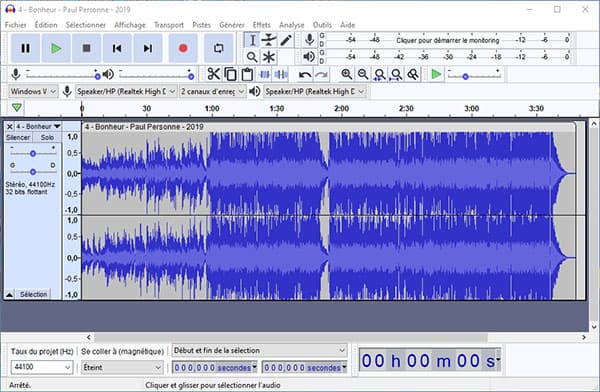This screenshot has width=600, height=392.
Task: Toggle the Solo button on the track
Action: click(47, 137)
